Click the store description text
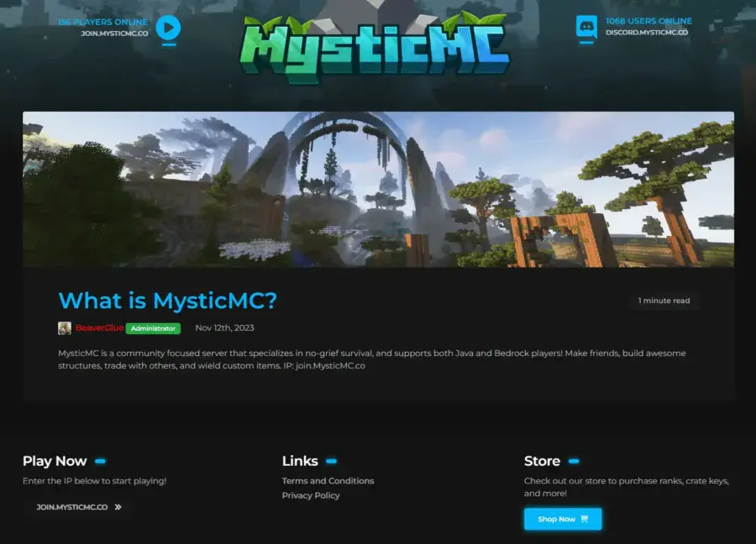The image size is (756, 544). coord(627,487)
